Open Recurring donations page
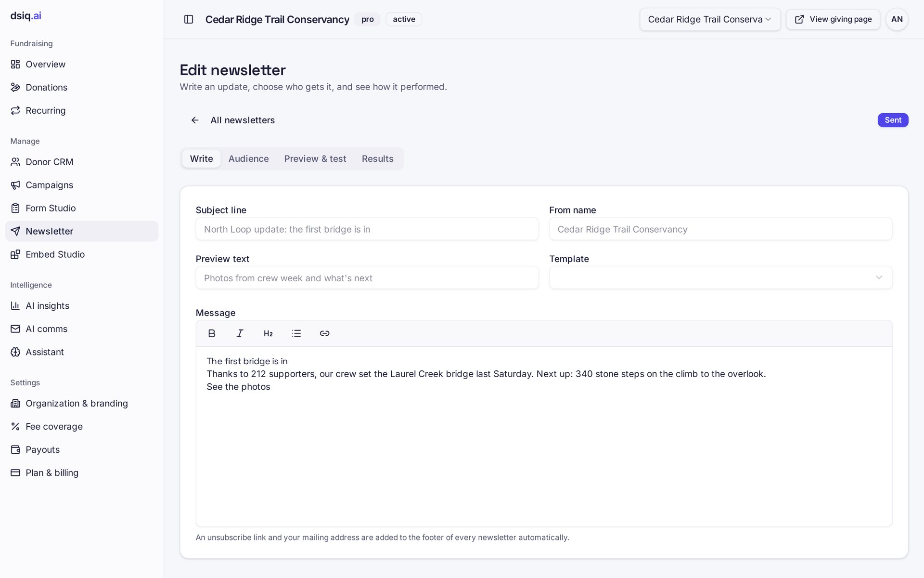924x578 pixels. [x=82, y=110]
